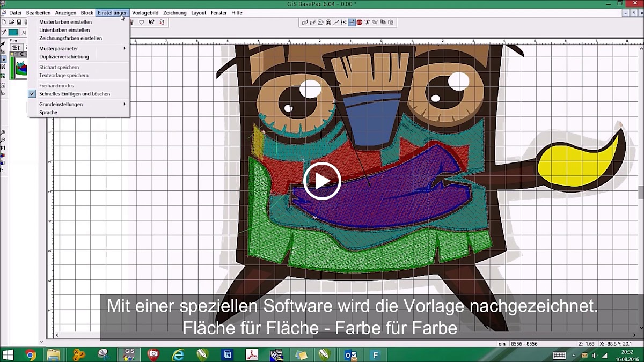
Task: Select the arrow pointer tool in left toolbar
Action: [3, 44]
